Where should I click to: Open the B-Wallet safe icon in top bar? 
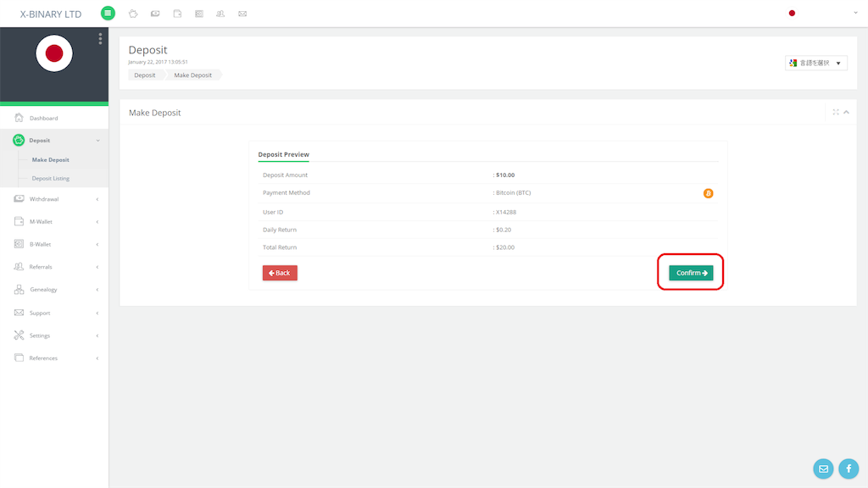pos(198,14)
